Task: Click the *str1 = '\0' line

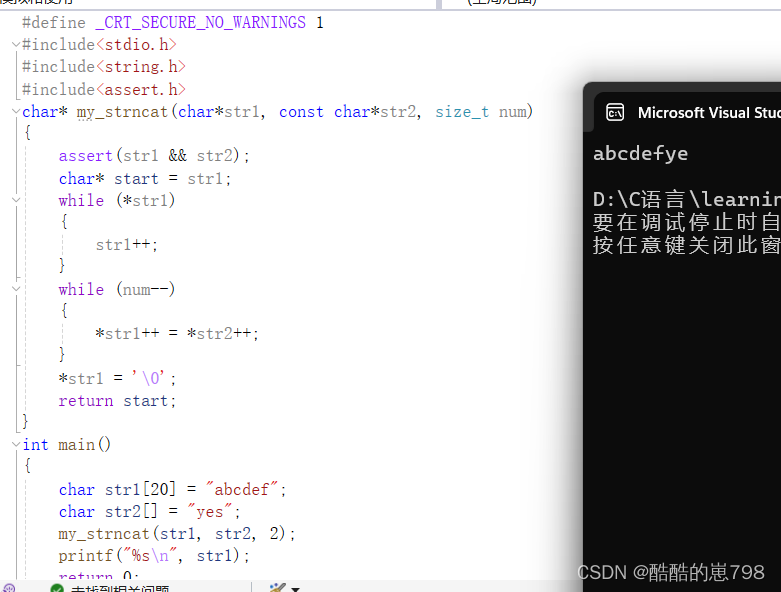Action: [117, 378]
